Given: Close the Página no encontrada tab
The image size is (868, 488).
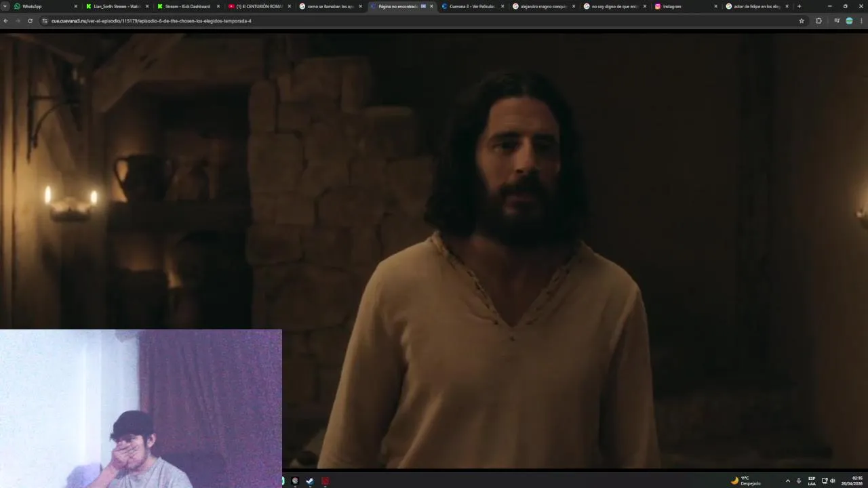Looking at the screenshot, I should coord(431,6).
